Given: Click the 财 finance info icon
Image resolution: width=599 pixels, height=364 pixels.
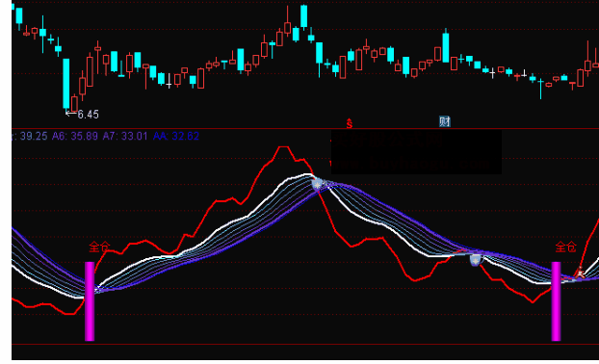Looking at the screenshot, I should point(445,122).
